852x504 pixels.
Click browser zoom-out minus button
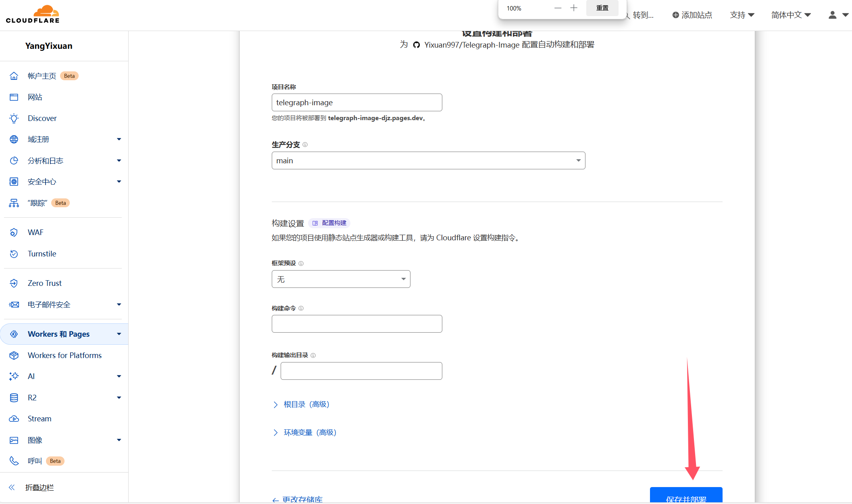[x=558, y=8]
